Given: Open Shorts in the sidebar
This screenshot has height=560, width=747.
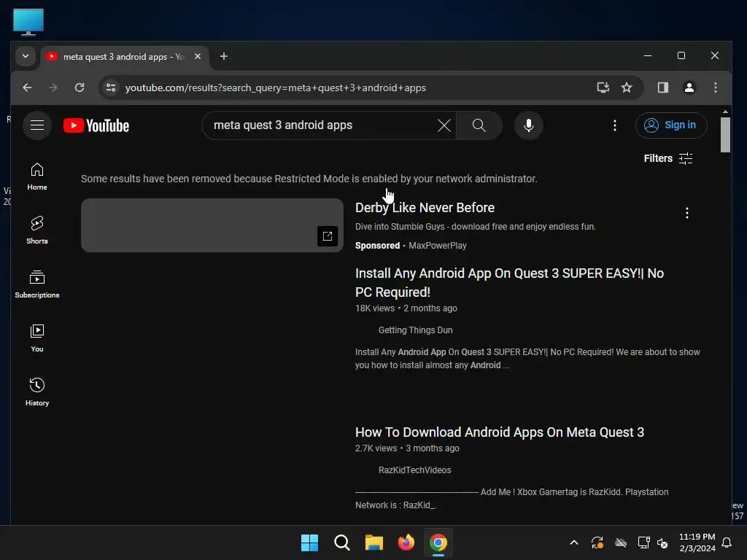Looking at the screenshot, I should point(37,230).
